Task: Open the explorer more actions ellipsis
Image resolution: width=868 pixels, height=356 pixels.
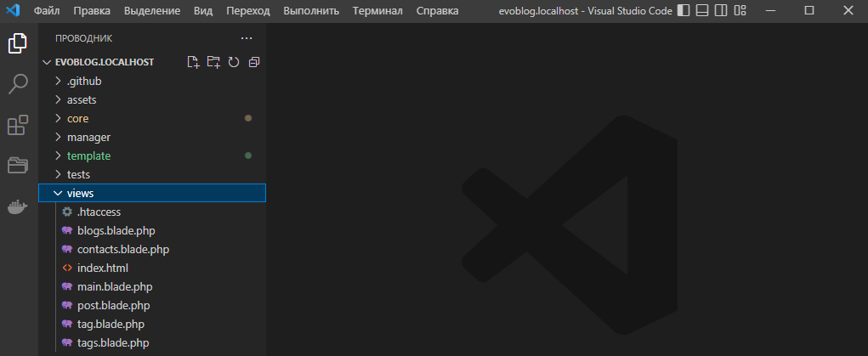Action: coord(247,38)
